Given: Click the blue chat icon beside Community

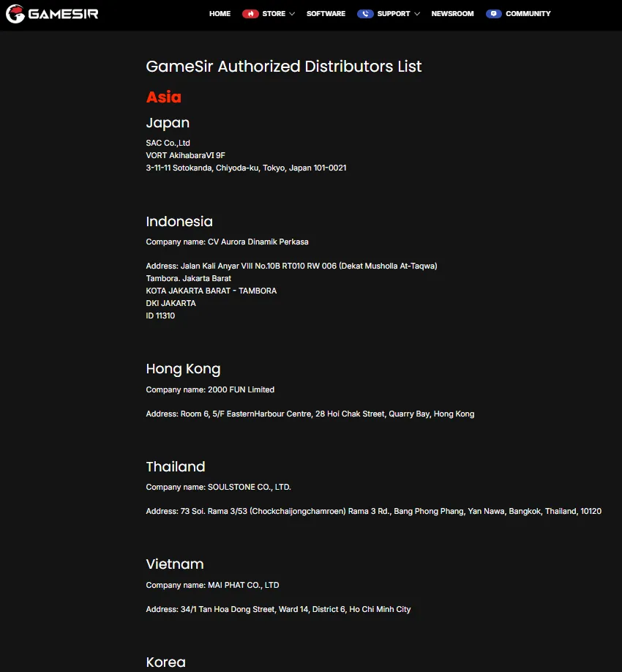Looking at the screenshot, I should (x=493, y=14).
